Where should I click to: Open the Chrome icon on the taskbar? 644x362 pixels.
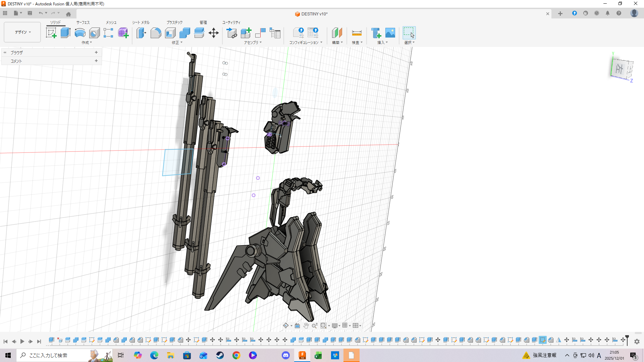236,355
